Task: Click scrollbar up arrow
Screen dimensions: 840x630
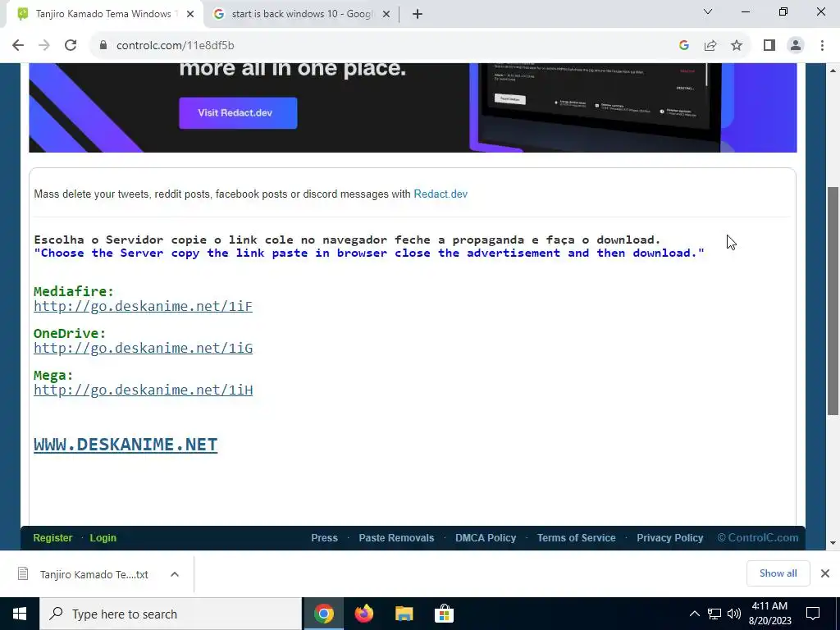Action: [x=833, y=71]
